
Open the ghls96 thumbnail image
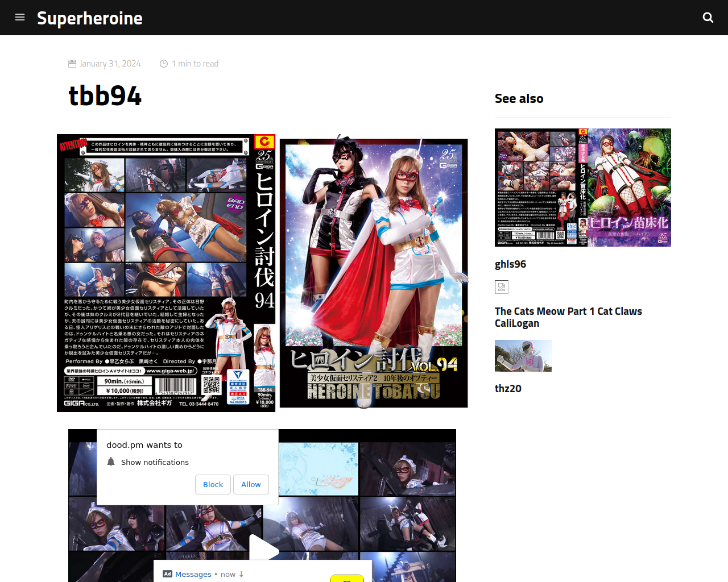pos(583,188)
